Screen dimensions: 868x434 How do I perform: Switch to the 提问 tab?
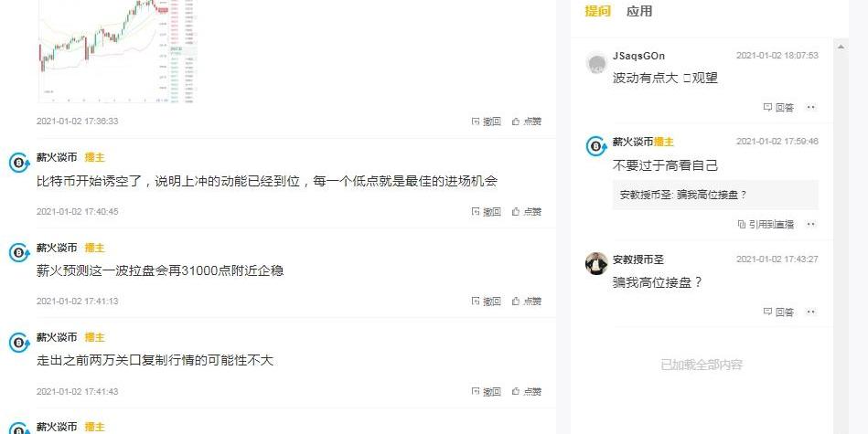click(x=597, y=12)
